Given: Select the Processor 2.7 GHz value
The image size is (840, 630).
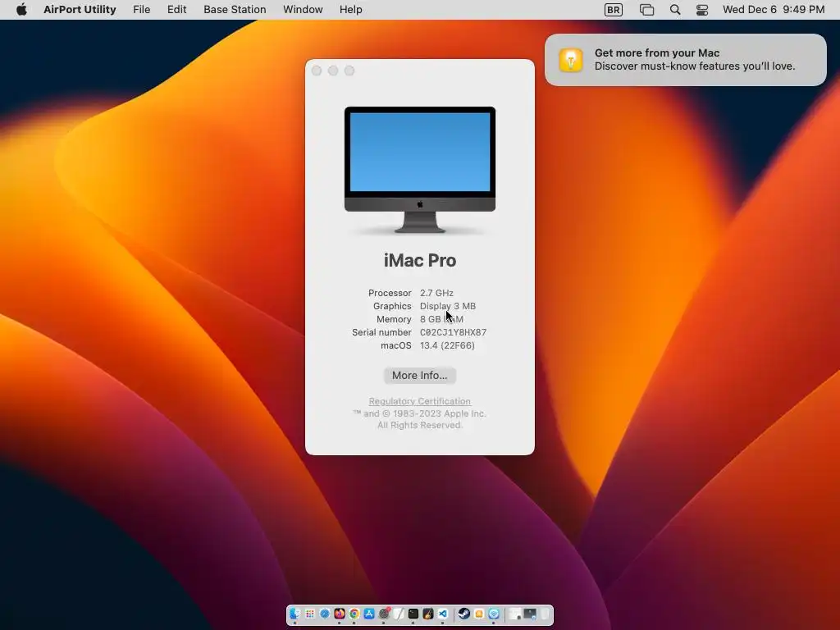Looking at the screenshot, I should pyautogui.click(x=436, y=293).
